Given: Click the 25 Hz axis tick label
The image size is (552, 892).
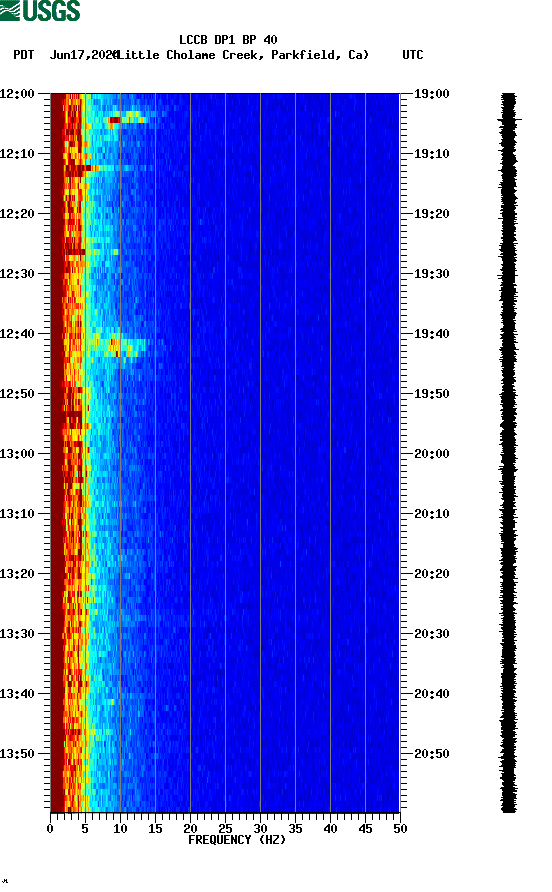Looking at the screenshot, I should 225,829.
